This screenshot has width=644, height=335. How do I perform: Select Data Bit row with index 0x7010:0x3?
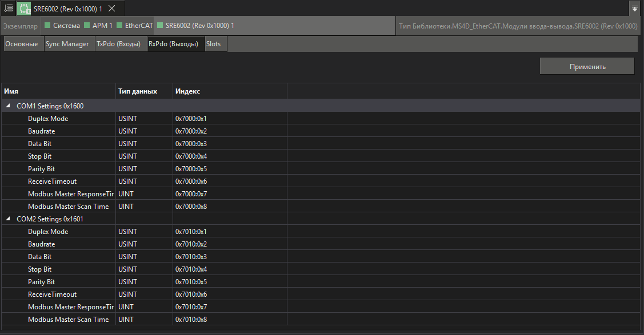(x=321, y=257)
